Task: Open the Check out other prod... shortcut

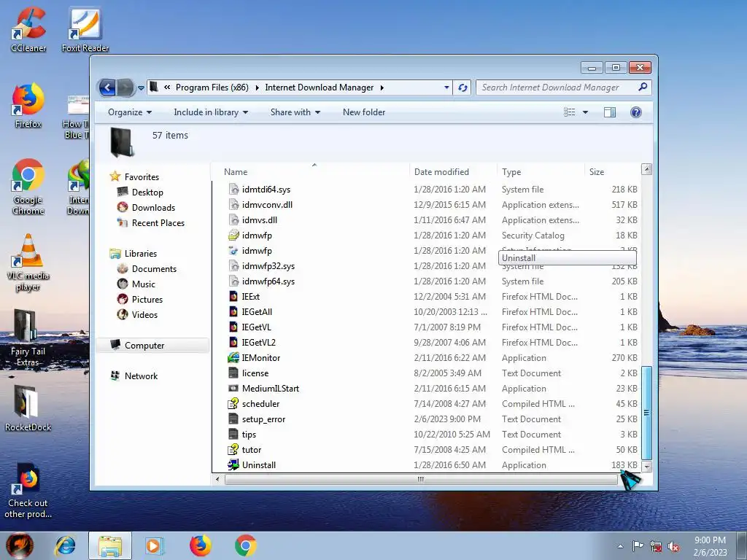Action: [28, 491]
